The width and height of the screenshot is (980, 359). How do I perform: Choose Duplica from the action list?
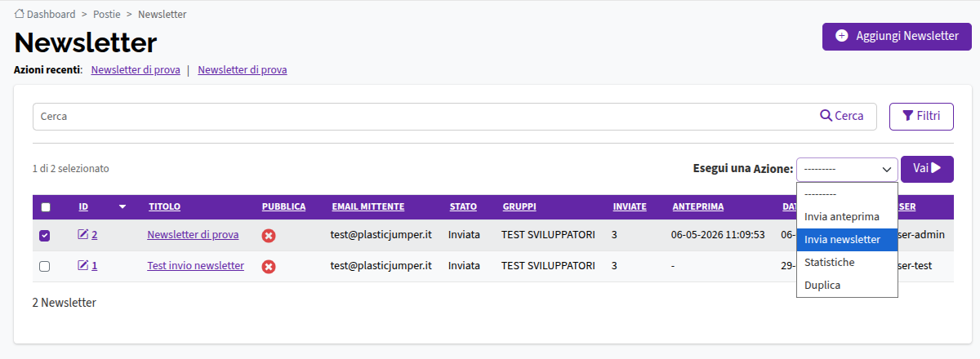(847, 286)
